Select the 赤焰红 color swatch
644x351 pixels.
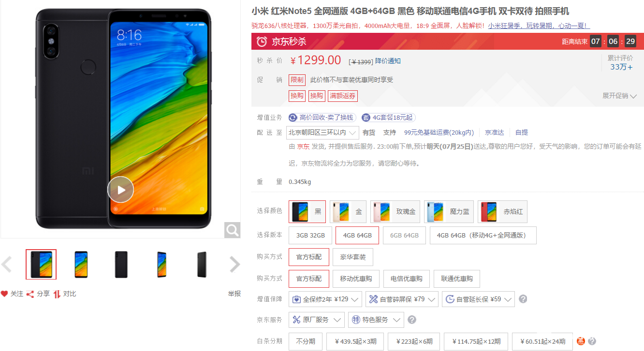point(502,211)
